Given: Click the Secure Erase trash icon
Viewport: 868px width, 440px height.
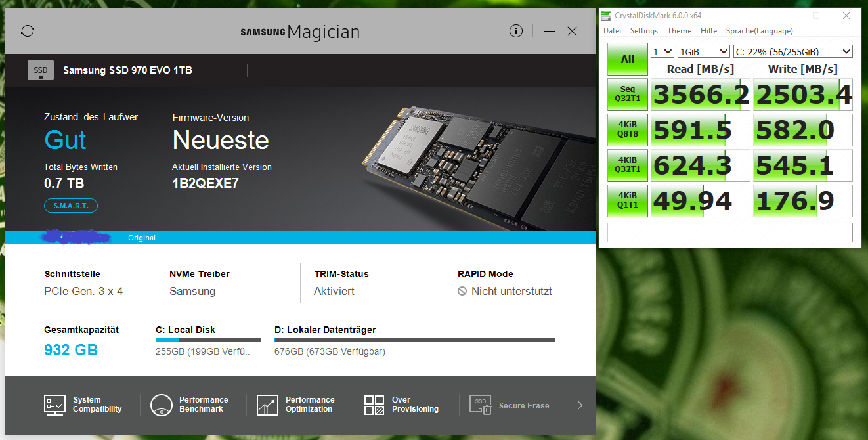Looking at the screenshot, I should coord(481,405).
